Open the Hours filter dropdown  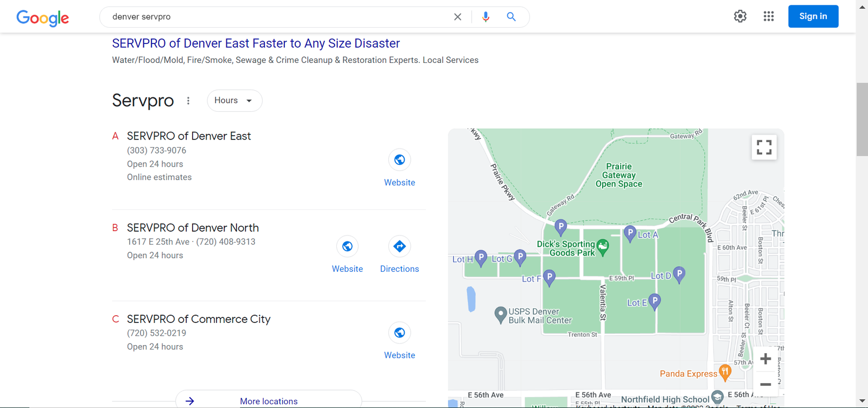click(x=234, y=100)
